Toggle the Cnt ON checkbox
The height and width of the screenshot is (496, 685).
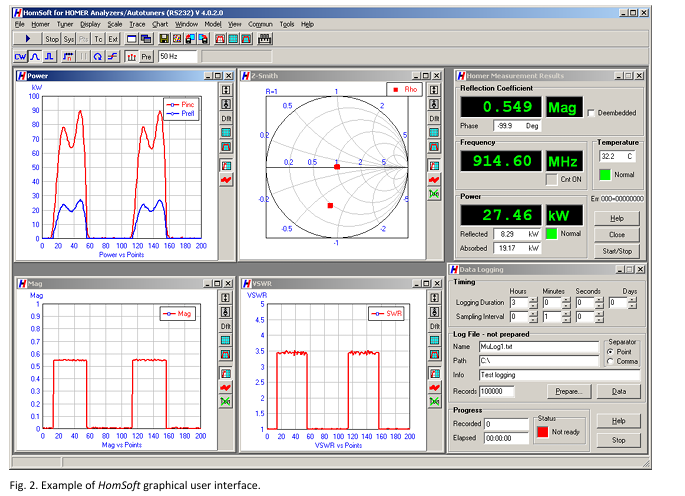click(x=551, y=179)
